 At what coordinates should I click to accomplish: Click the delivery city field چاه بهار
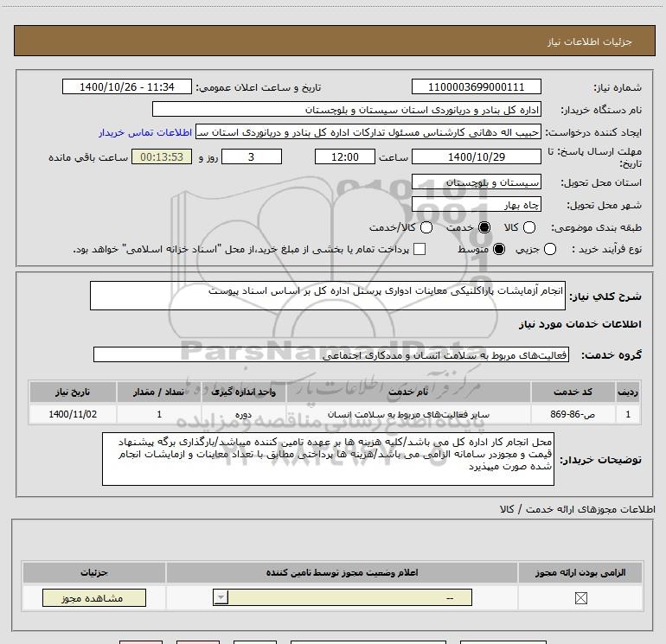point(476,205)
